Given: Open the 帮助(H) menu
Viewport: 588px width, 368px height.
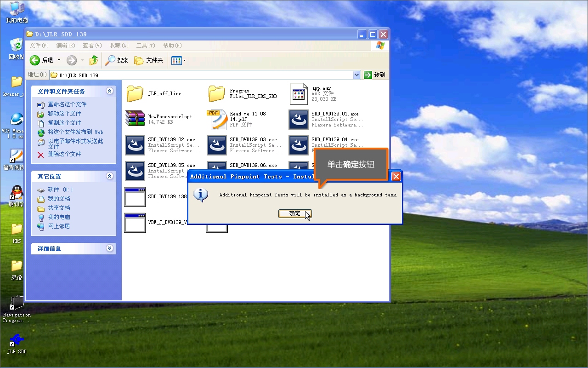Looking at the screenshot, I should coord(172,46).
